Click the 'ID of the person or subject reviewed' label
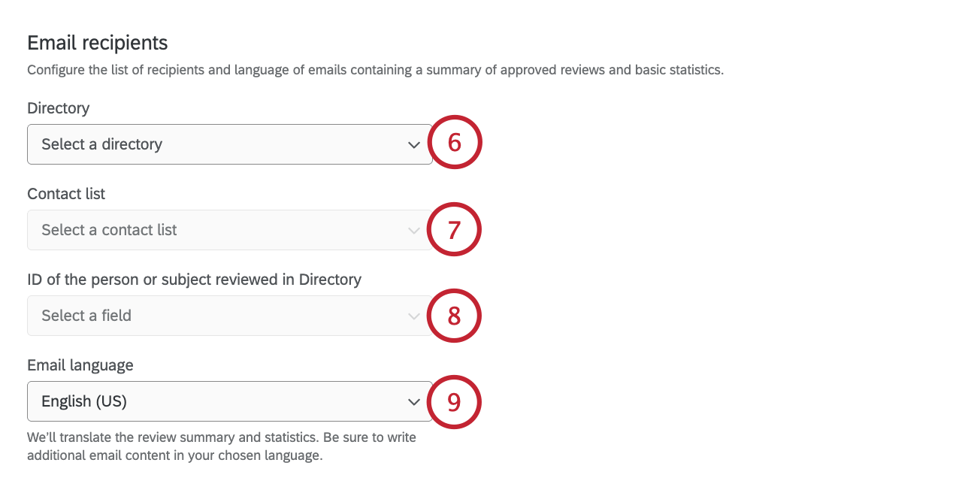 [194, 280]
